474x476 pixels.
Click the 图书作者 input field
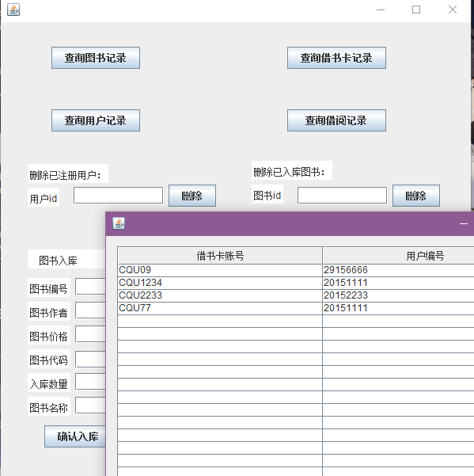90,310
